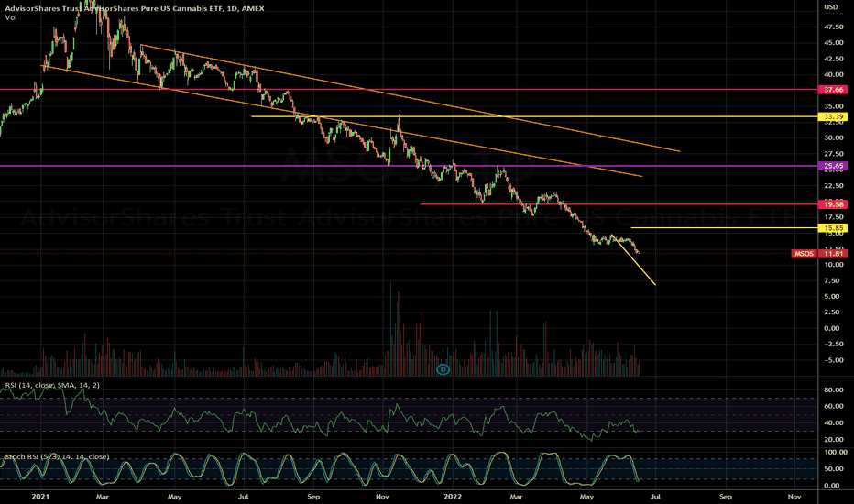
Task: Click the 45.00 price axis label
Action: (x=834, y=42)
